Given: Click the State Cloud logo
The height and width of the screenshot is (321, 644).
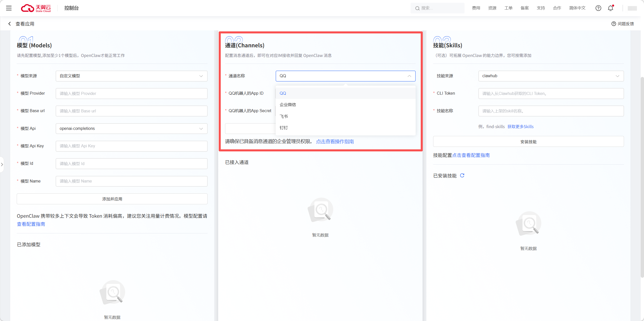Looking at the screenshot, I should [36, 8].
